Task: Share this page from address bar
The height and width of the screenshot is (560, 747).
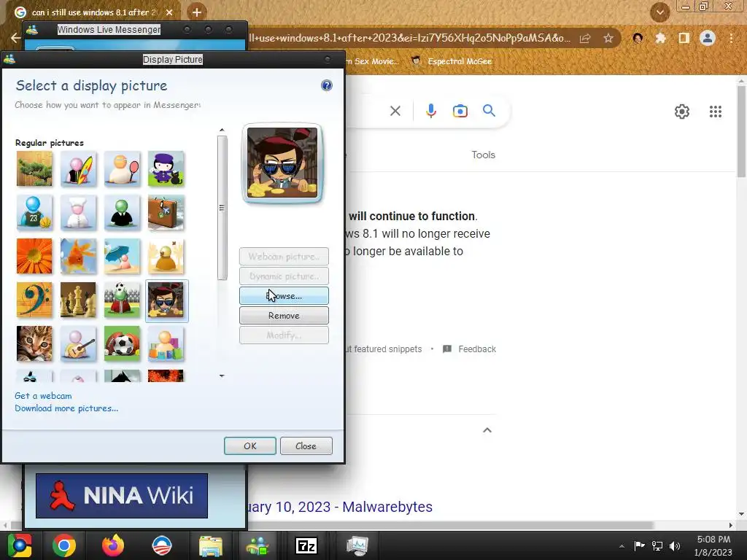Action: point(585,38)
